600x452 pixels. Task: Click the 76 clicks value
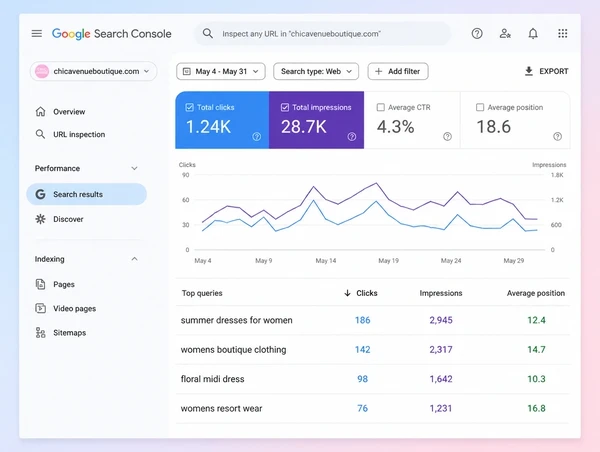click(362, 408)
